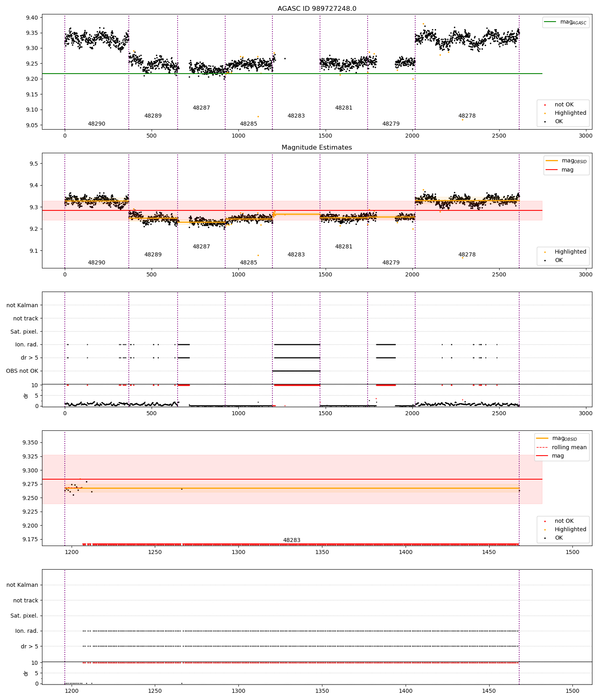
Task: Click 'Highlighted' in the zoomed plot legend
Action: (x=570, y=530)
